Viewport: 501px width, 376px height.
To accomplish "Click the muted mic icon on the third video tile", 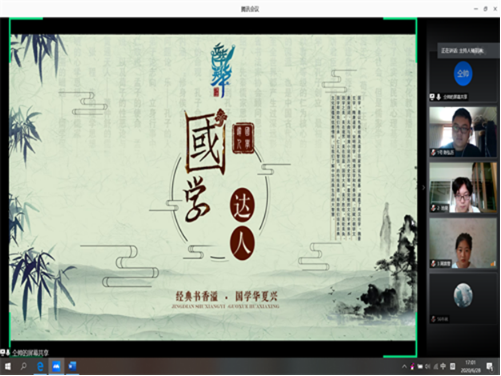I will tap(433, 264).
